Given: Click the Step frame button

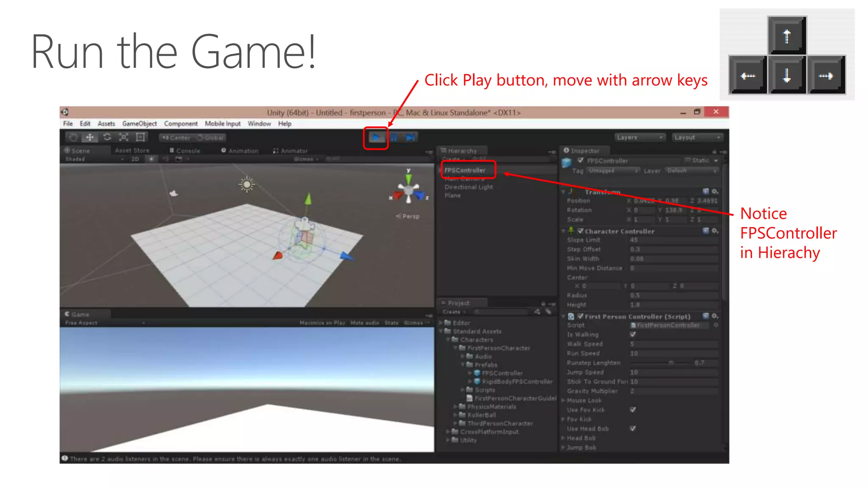Looking at the screenshot, I should (x=410, y=137).
